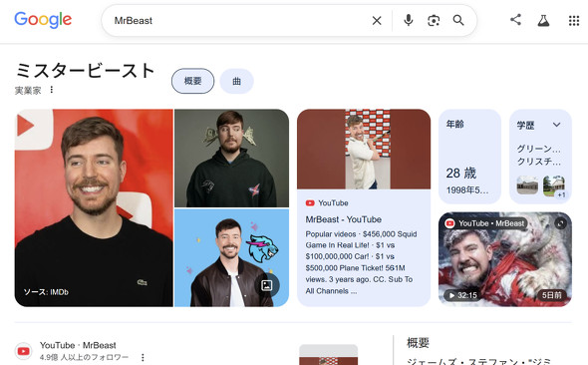
Task: Open the Google logo homepage
Action: (x=43, y=20)
